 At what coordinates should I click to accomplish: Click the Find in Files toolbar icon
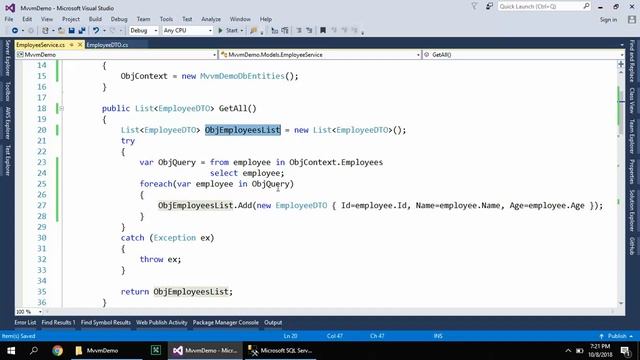(x=254, y=31)
